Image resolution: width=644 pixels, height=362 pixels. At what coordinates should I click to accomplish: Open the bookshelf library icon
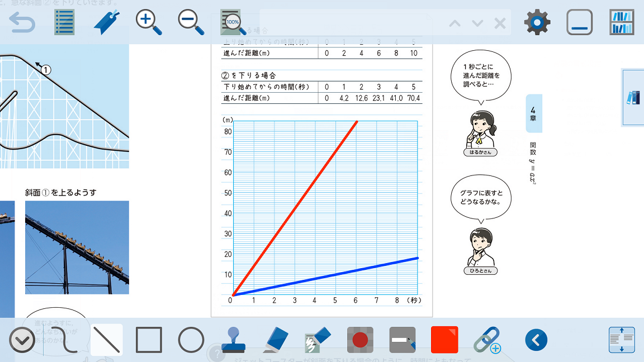622,22
